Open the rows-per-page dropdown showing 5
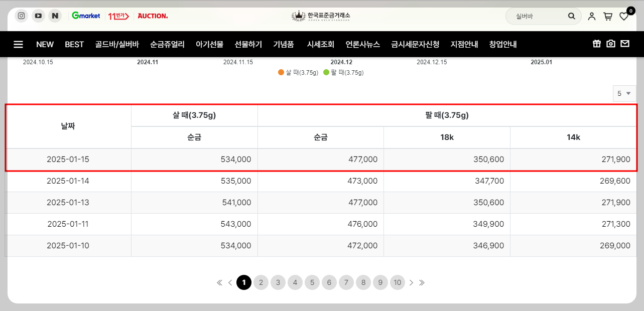The width and height of the screenshot is (644, 311). pos(624,93)
